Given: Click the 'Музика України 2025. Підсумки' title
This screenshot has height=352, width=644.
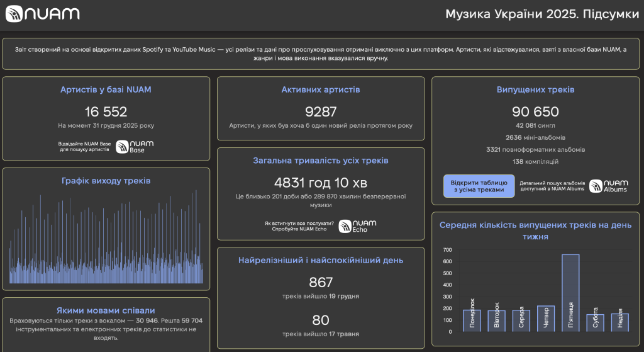Looking at the screenshot, I should 542,14.
